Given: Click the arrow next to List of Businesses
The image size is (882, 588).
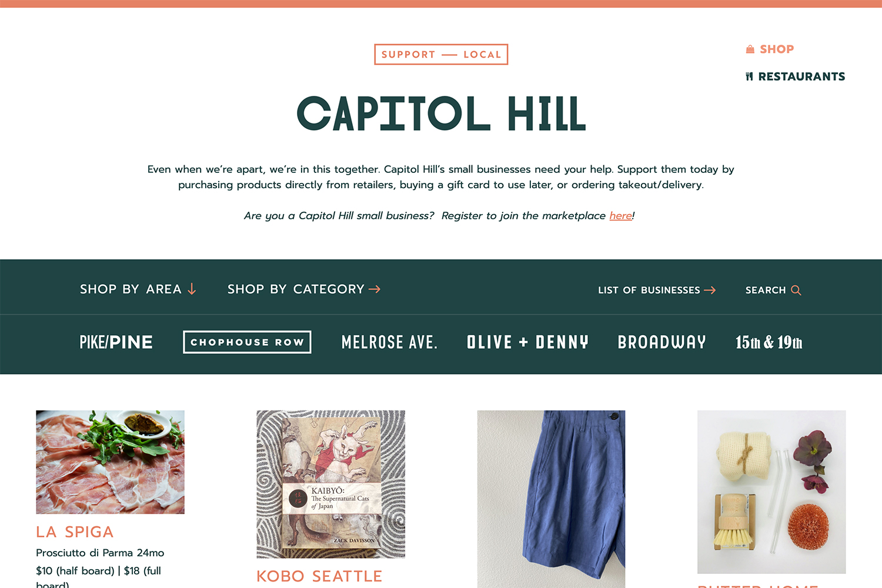Looking at the screenshot, I should pyautogui.click(x=710, y=290).
